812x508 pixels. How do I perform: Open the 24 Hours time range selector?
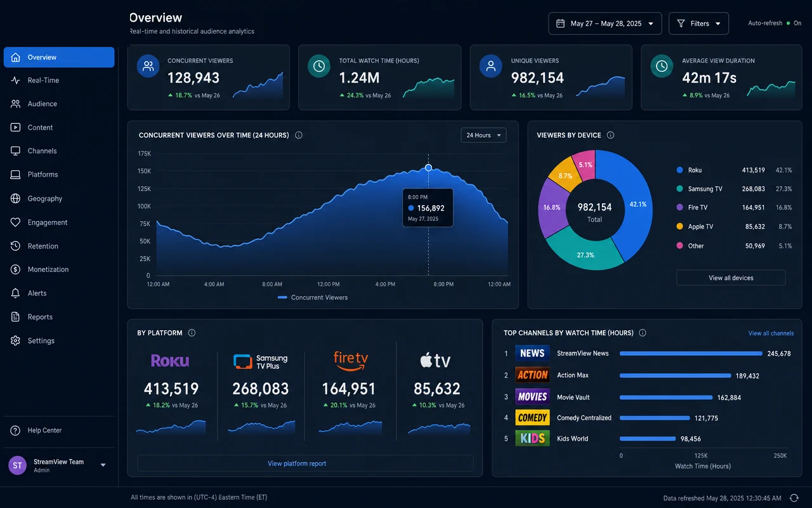pyautogui.click(x=483, y=135)
